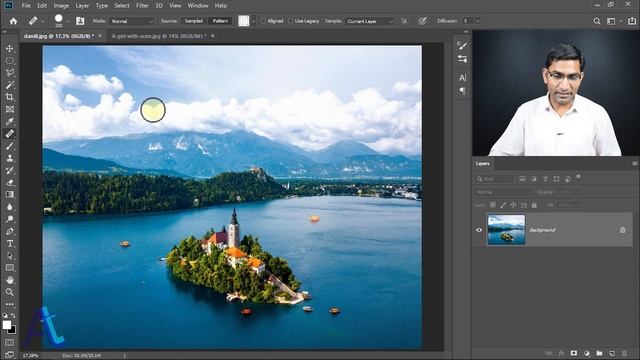
Task: Click the Share icon at top right
Action: tap(632, 20)
